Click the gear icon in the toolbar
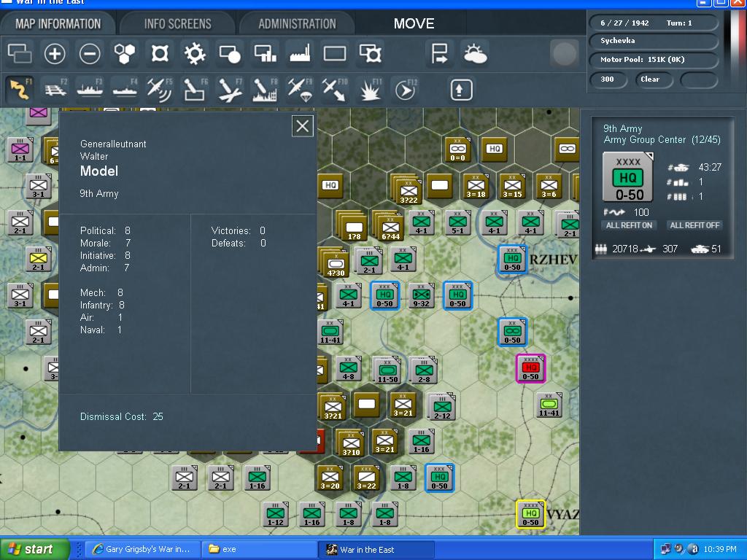 click(x=195, y=53)
